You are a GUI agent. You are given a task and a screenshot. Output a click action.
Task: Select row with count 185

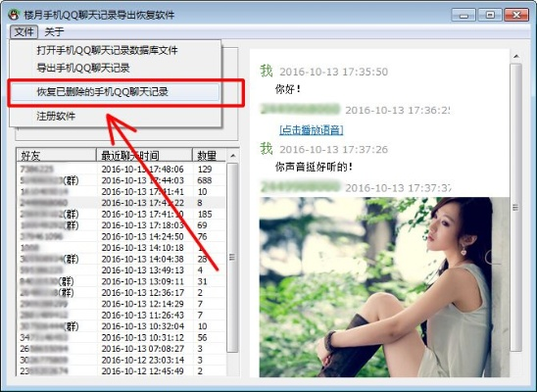coord(122,214)
